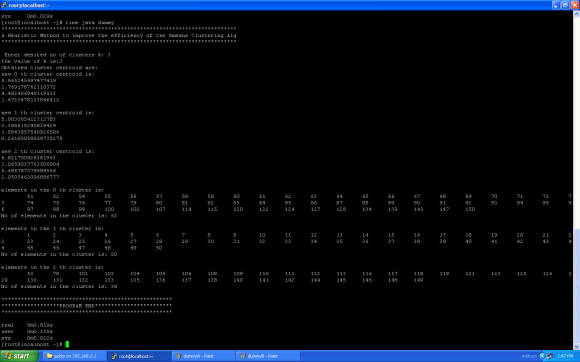Switch to the dummyB - Paint taskbar window

(267, 356)
